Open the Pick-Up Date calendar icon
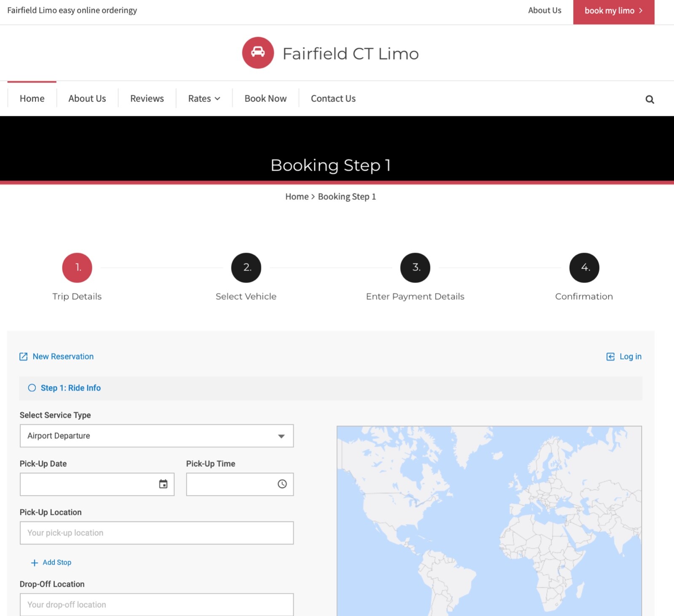The width and height of the screenshot is (674, 616). pyautogui.click(x=163, y=484)
